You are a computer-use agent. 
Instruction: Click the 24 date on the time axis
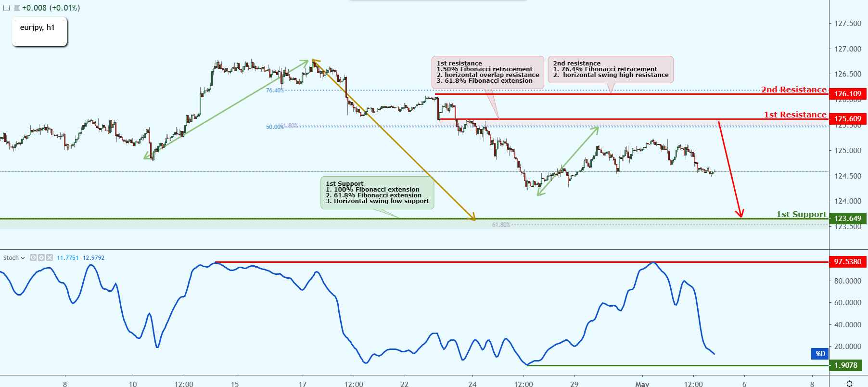click(x=472, y=384)
